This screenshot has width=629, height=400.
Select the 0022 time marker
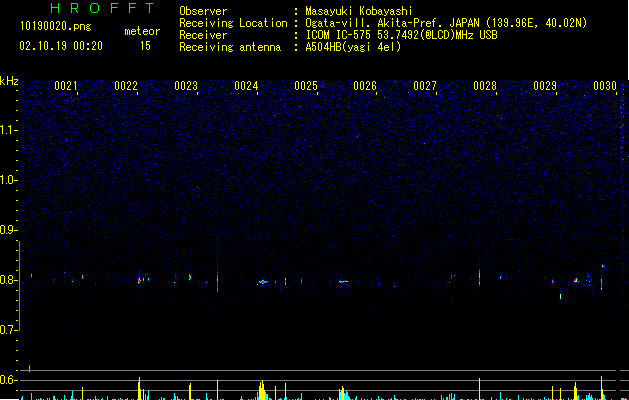[x=126, y=86]
